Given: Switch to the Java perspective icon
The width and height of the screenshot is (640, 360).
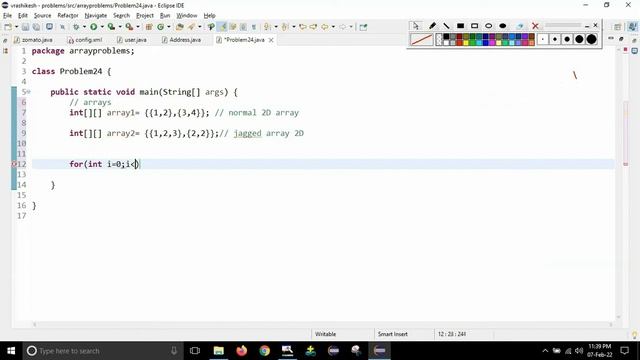Looking at the screenshot, I should (632, 27).
